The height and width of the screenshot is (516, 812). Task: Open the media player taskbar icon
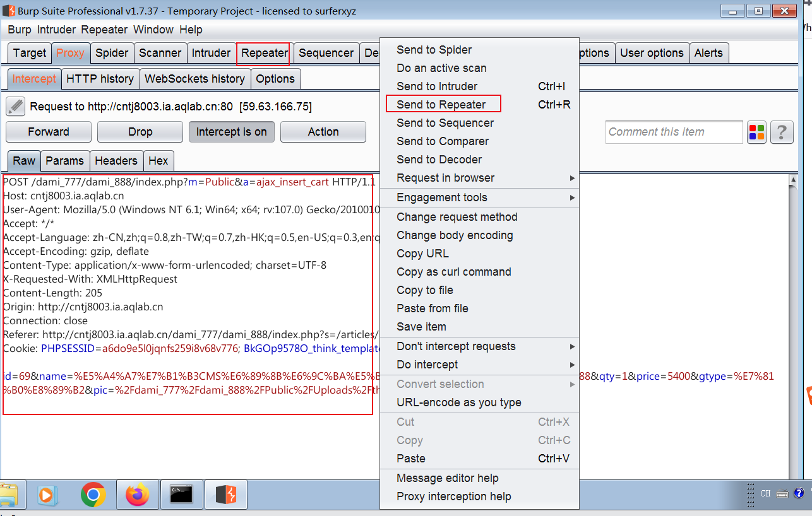tap(46, 495)
